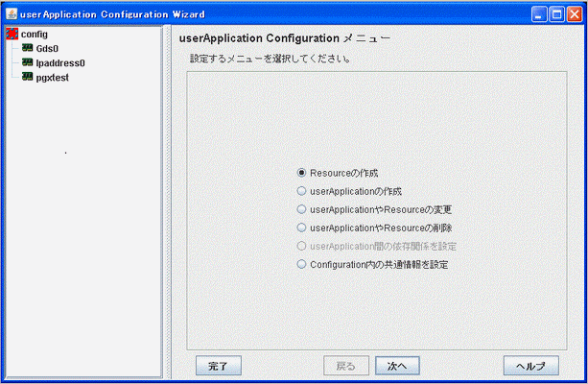This screenshot has width=588, height=384.
Task: Click the split pane divider handle
Action: [169, 202]
